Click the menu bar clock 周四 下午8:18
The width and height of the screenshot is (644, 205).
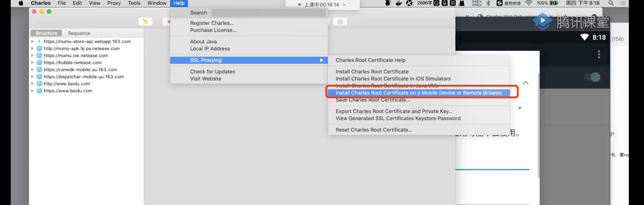click(582, 3)
